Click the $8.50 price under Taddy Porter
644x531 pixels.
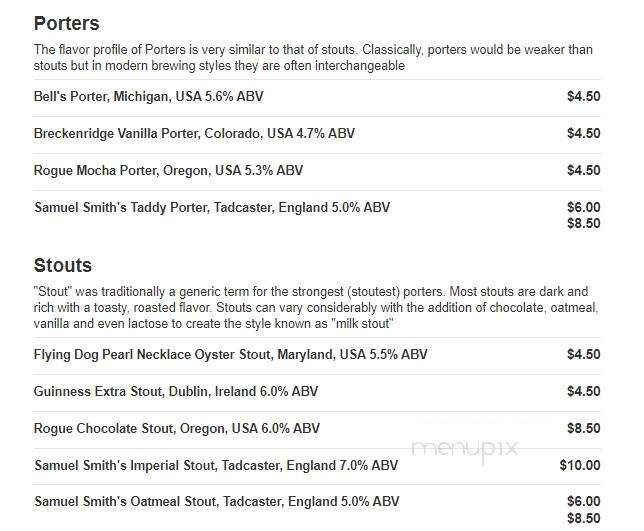point(583,223)
